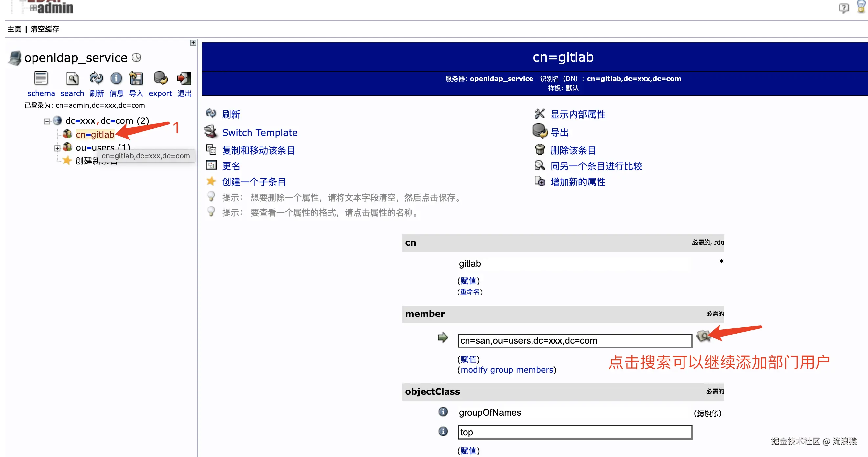Click the objectClass top input field
This screenshot has height=457, width=868.
(x=575, y=432)
